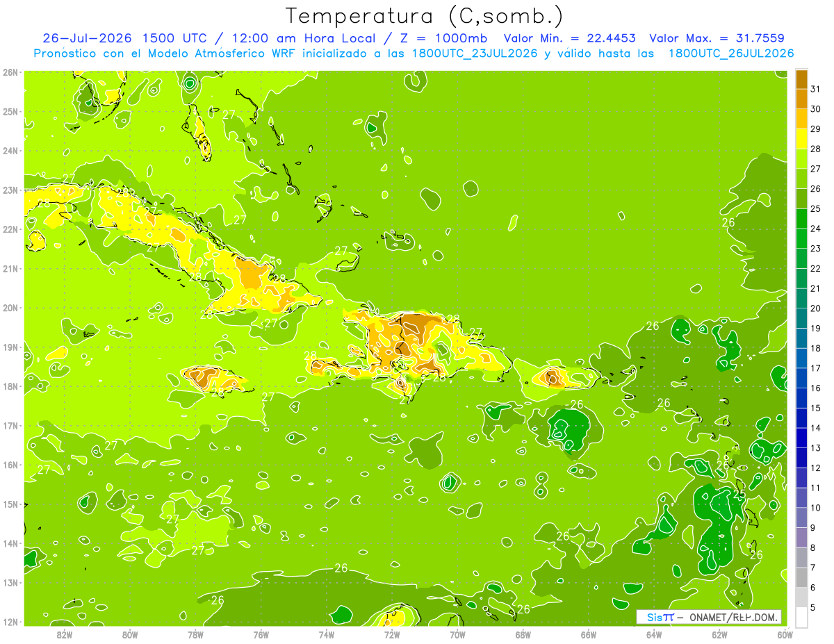The image size is (834, 644).
Task: Click the legend value 28 on color bar
Action: point(815,149)
